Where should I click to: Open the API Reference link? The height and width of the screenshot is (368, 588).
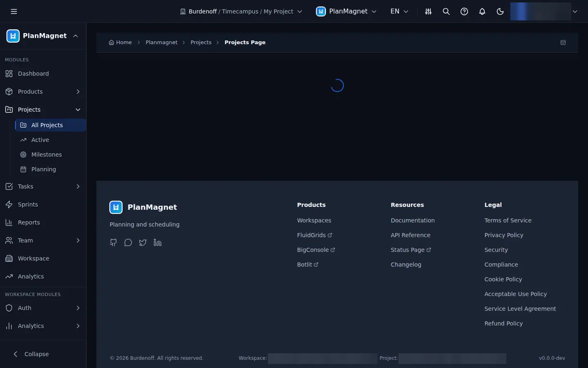[410, 235]
